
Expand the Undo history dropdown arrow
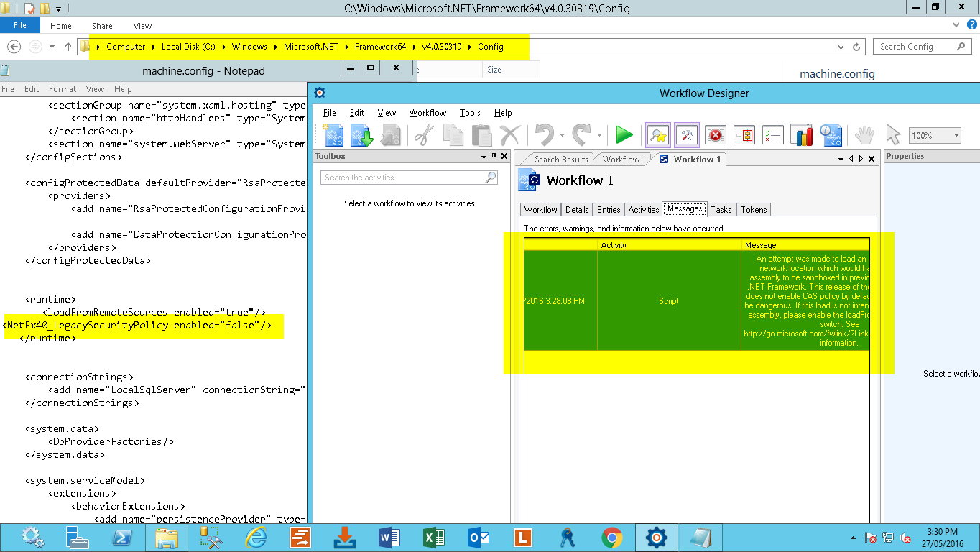point(560,135)
